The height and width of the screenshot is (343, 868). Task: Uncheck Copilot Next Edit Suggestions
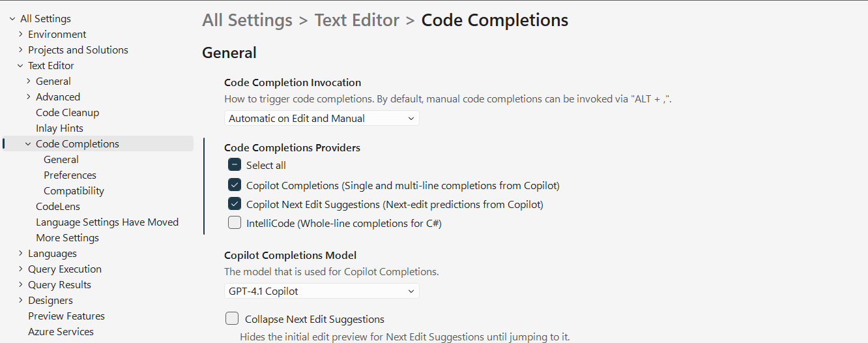tap(235, 204)
